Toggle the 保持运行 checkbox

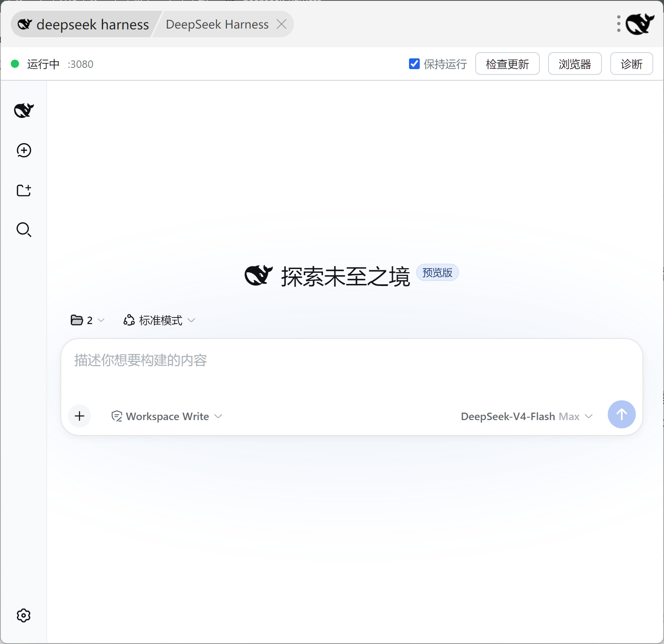click(x=414, y=64)
